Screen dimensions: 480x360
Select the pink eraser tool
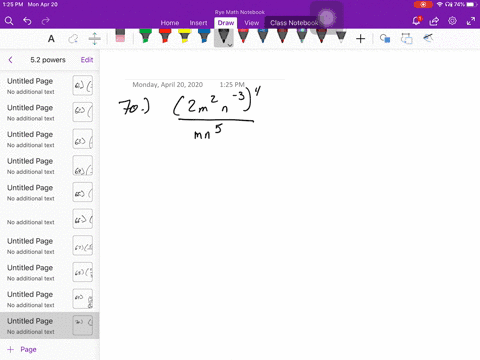120,36
